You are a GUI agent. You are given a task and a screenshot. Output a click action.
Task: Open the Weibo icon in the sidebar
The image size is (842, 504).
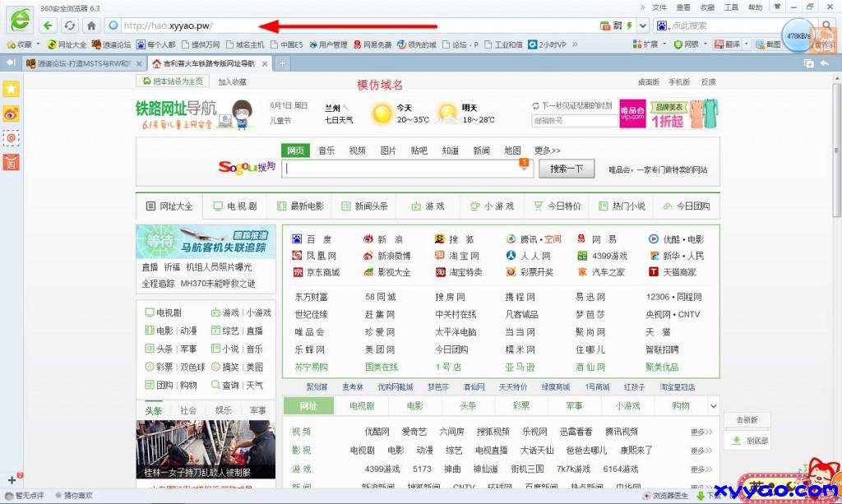coord(12,113)
